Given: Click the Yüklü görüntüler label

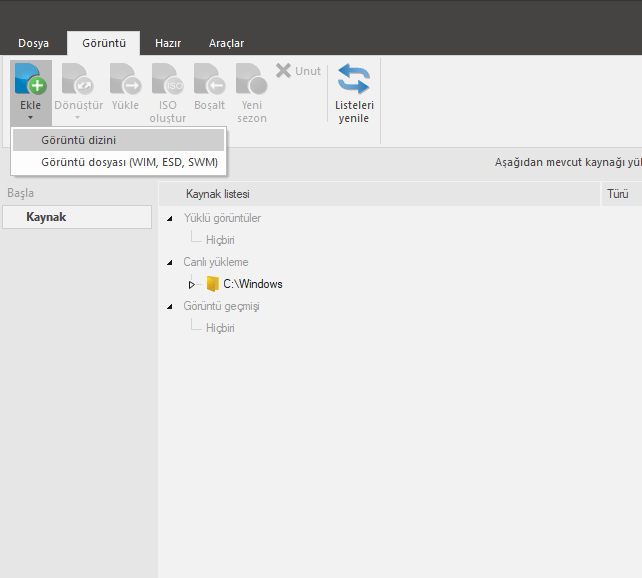Looking at the screenshot, I should click(x=222, y=218).
